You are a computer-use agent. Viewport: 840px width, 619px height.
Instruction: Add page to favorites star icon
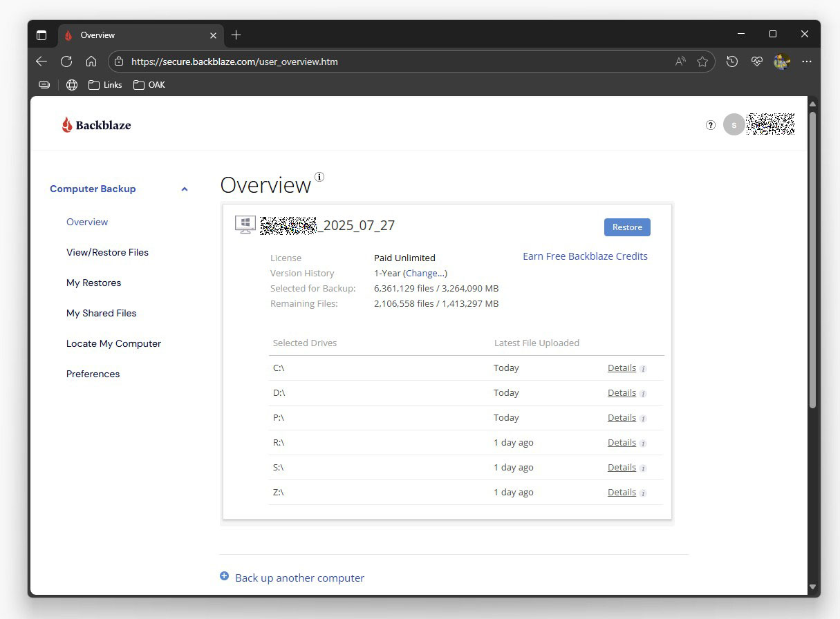pos(702,61)
